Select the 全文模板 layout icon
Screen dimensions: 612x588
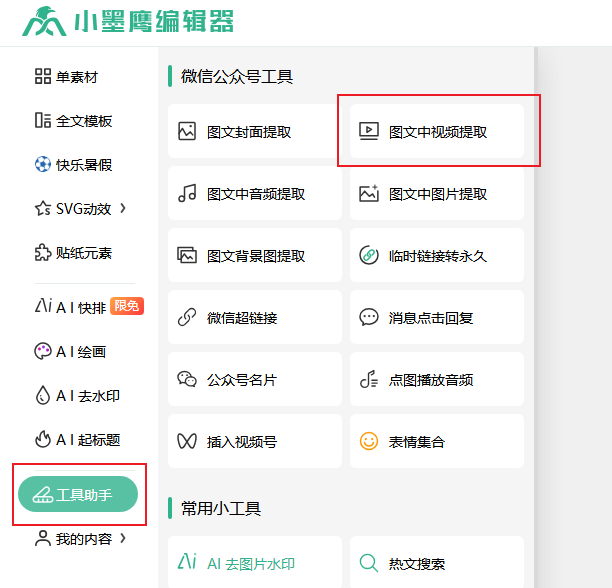(43, 120)
